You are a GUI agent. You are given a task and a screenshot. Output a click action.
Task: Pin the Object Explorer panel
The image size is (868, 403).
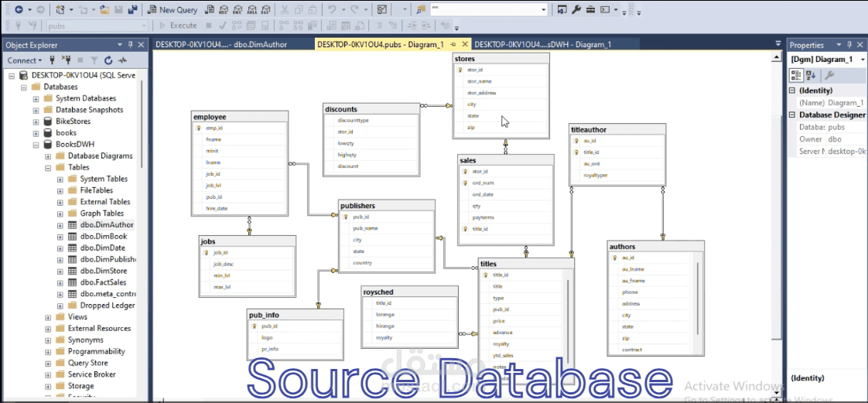click(131, 45)
